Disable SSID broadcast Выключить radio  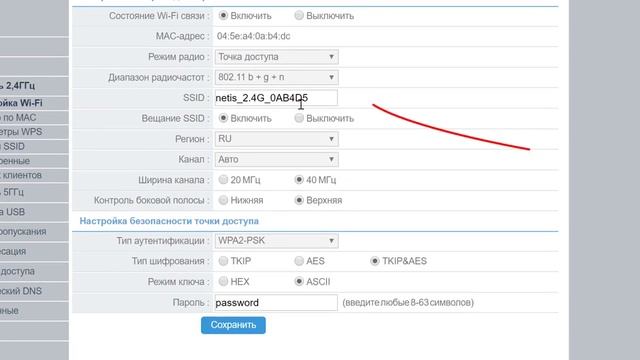tap(299, 118)
